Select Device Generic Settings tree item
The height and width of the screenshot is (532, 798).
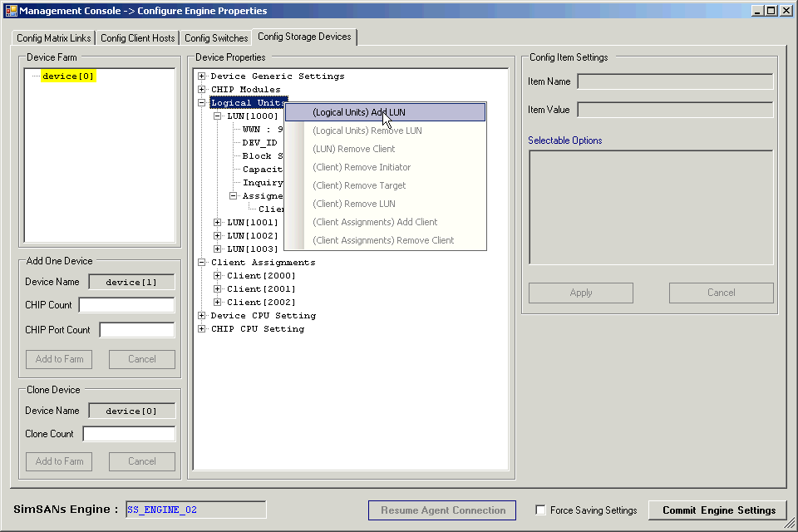tap(278, 76)
